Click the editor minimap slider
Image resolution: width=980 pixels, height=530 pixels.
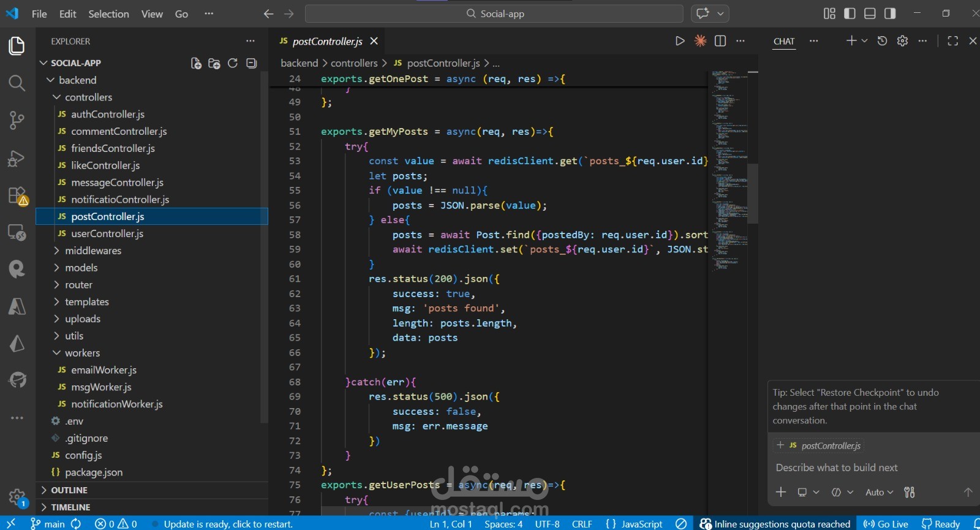click(x=753, y=193)
